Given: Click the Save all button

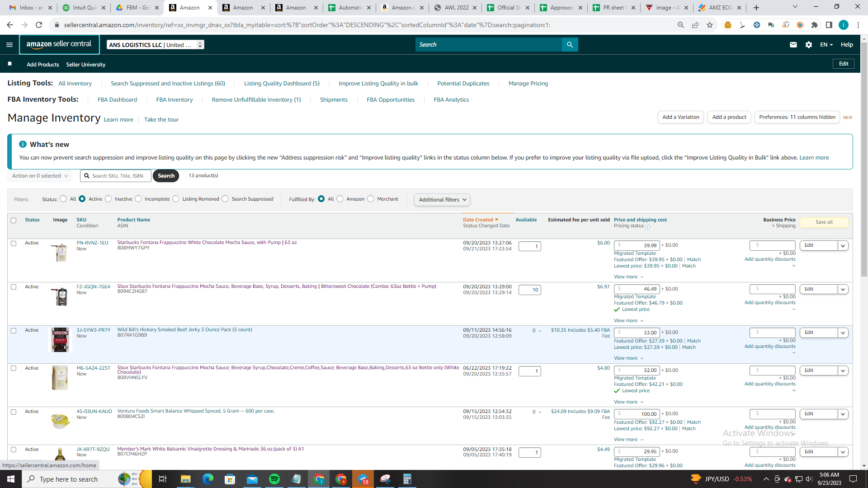Looking at the screenshot, I should (824, 222).
